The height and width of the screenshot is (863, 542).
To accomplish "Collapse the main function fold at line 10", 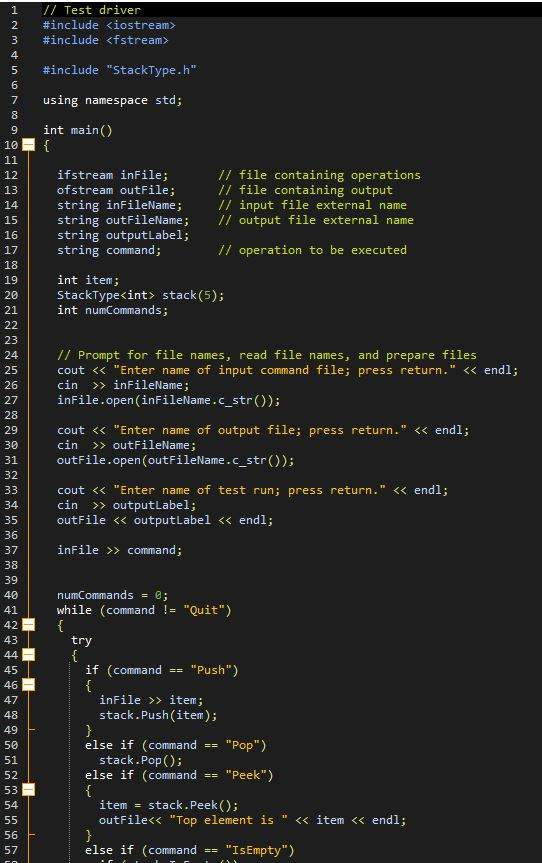I will tap(28, 145).
